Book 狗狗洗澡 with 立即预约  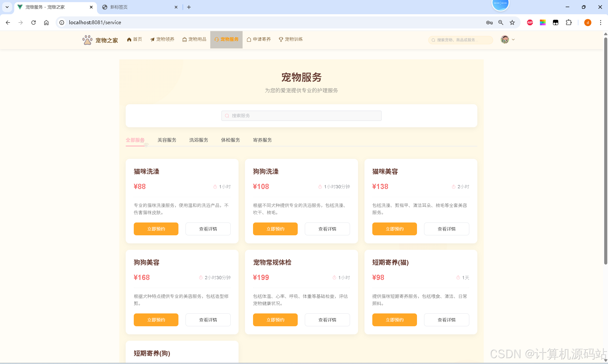pos(275,229)
